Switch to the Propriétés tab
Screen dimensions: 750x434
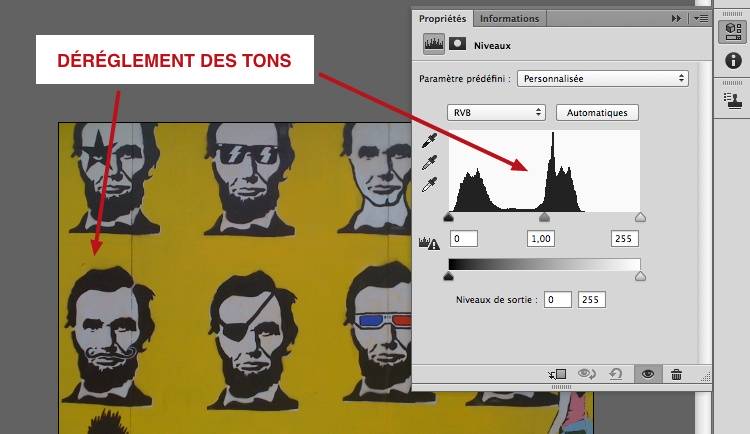442,19
